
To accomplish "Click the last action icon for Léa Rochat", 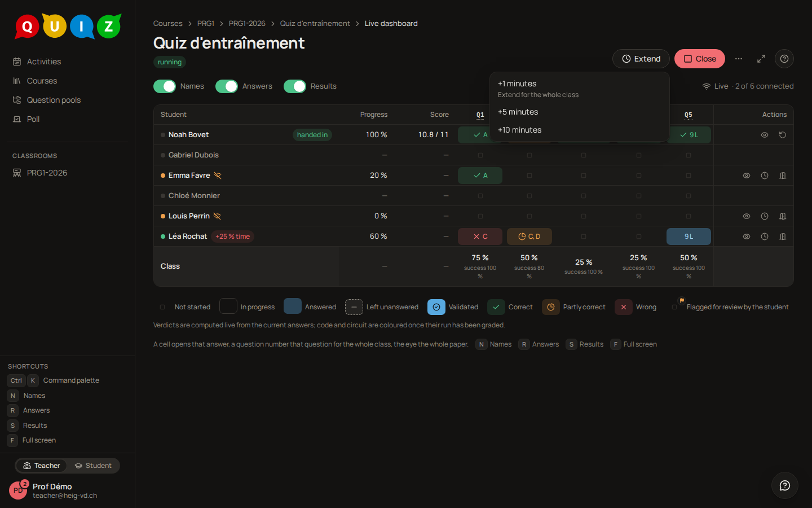I will click(x=783, y=237).
